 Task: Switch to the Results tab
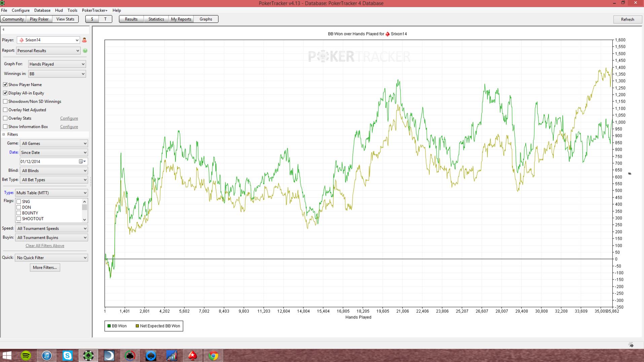[x=131, y=19]
